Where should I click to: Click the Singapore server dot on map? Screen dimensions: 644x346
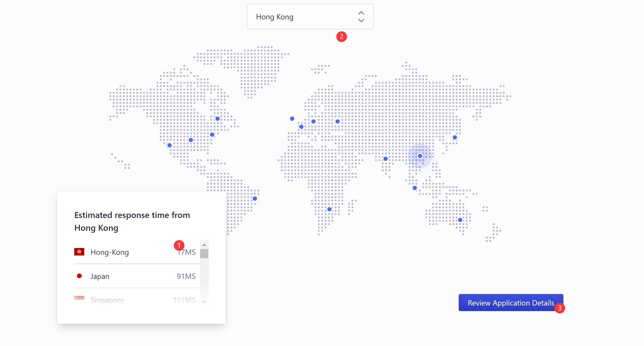415,188
